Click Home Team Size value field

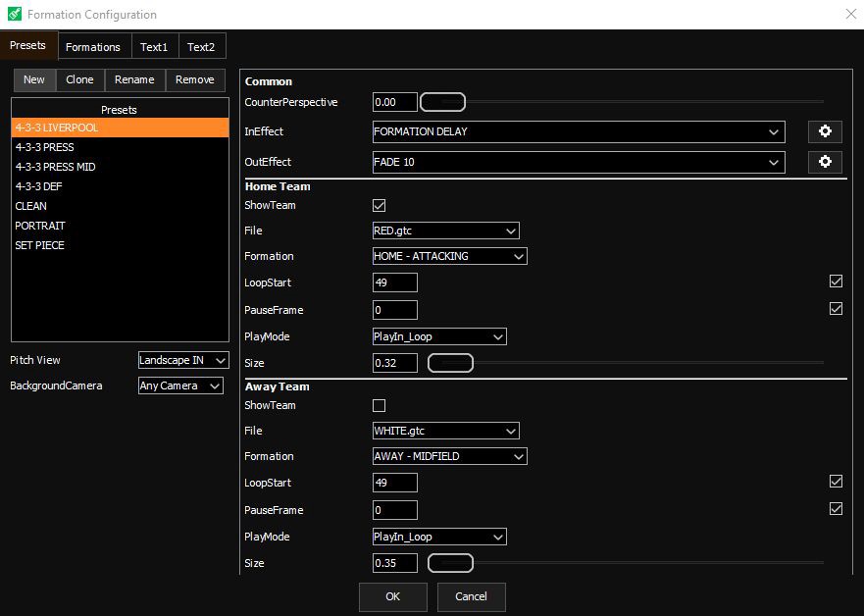tap(395, 363)
